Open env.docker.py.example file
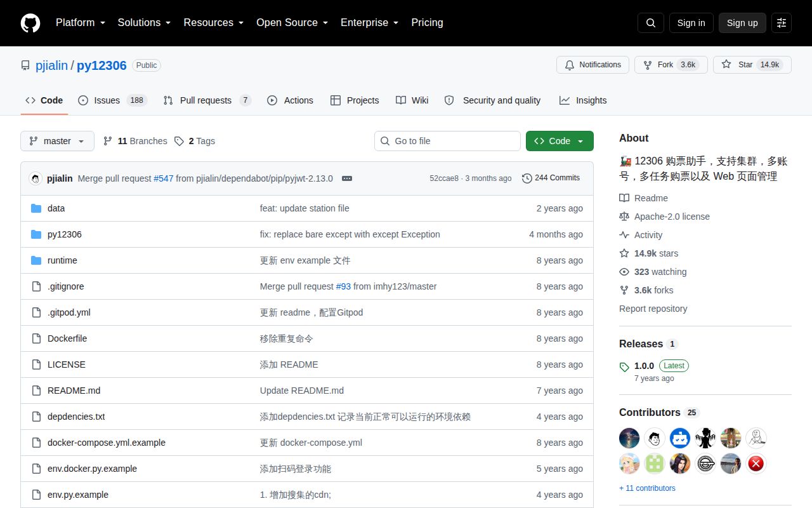 [x=92, y=469]
